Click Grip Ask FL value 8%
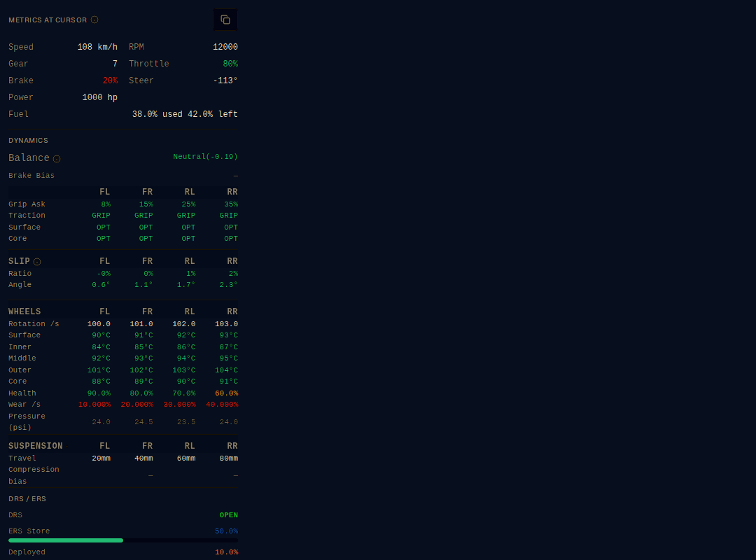The image size is (756, 560). point(106,204)
